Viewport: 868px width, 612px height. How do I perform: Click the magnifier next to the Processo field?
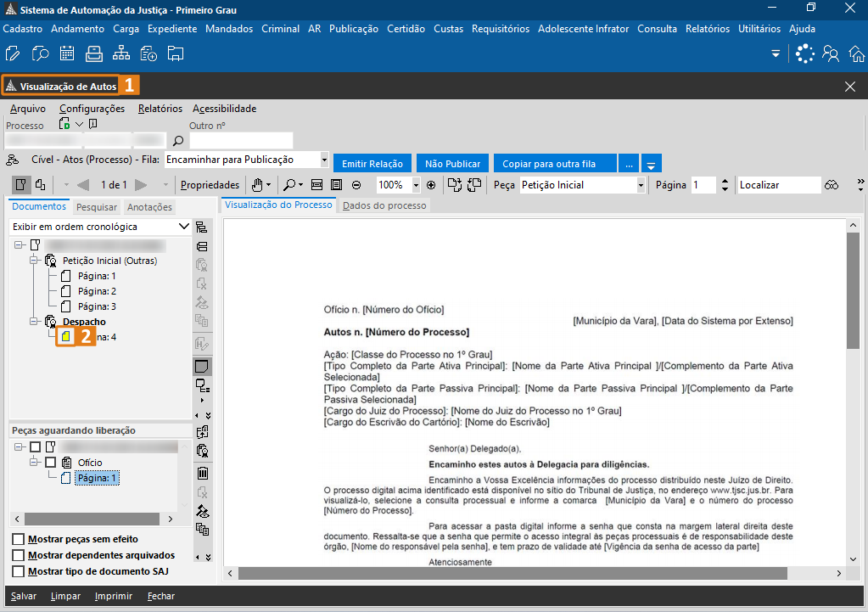(177, 141)
